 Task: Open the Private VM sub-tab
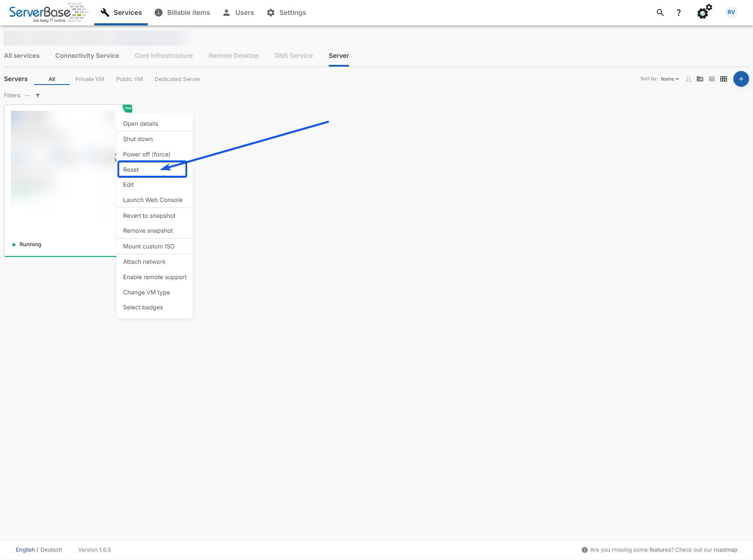[x=90, y=79]
